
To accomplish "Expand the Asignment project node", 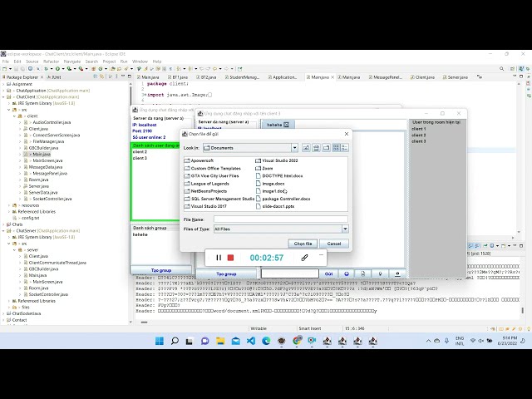I will [x=3, y=84].
